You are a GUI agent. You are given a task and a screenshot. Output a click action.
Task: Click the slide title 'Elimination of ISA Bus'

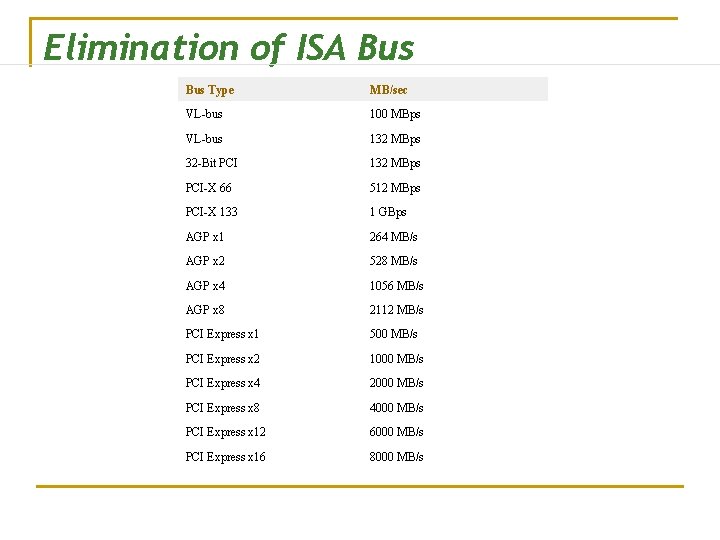point(228,47)
